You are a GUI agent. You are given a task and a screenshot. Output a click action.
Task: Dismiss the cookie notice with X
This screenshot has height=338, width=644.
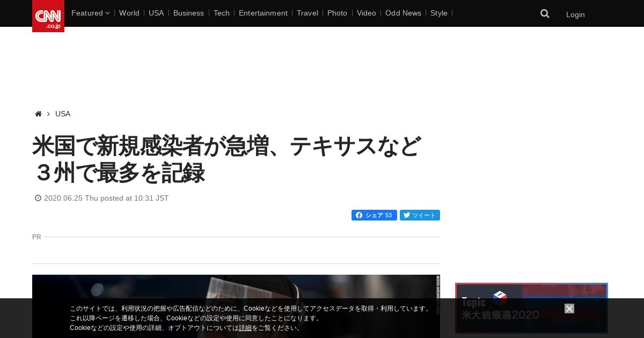pos(569,308)
